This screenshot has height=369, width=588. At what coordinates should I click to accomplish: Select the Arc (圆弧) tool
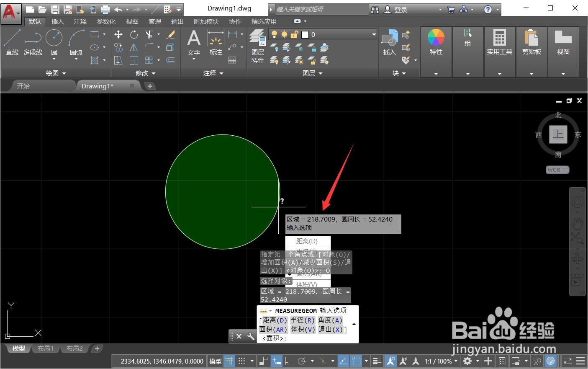click(x=76, y=43)
